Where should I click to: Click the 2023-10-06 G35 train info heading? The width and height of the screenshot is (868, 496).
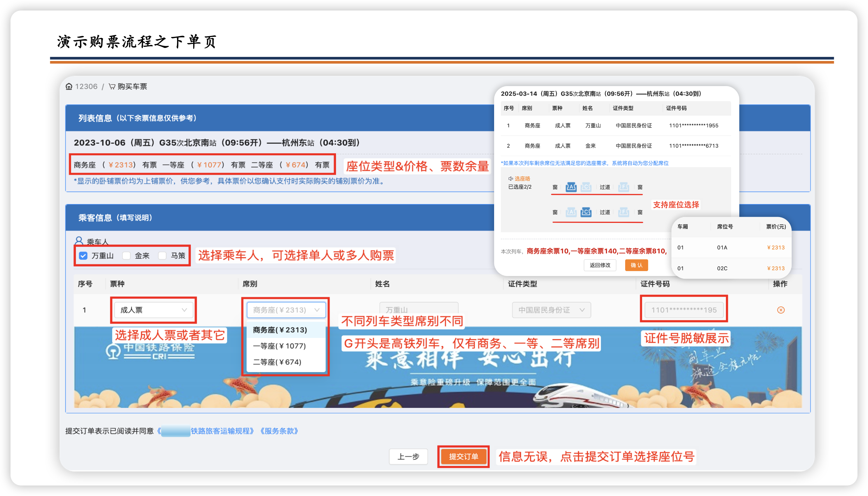point(217,143)
